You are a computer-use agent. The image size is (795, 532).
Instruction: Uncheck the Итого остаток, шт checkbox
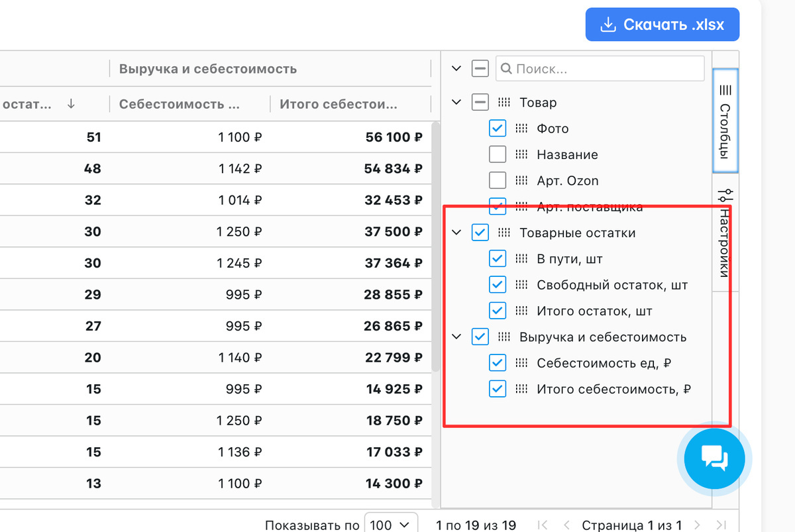tap(497, 311)
